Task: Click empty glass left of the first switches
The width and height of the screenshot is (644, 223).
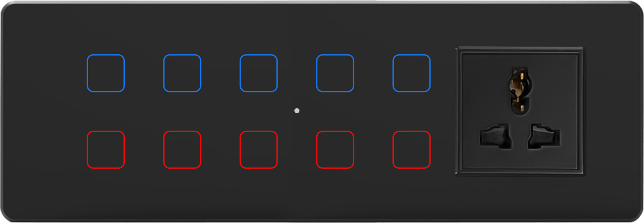Action: (x=44, y=111)
